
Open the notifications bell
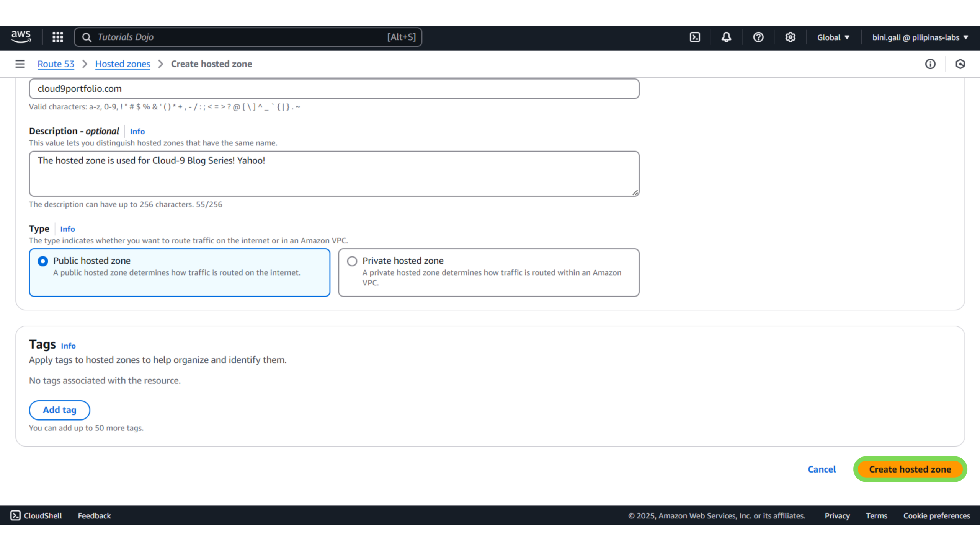[x=726, y=37]
